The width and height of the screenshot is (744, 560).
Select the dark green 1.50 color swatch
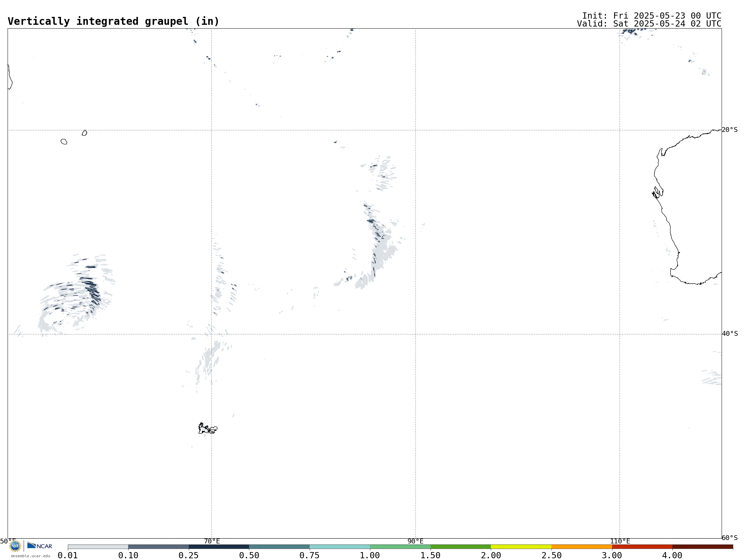pyautogui.click(x=461, y=547)
